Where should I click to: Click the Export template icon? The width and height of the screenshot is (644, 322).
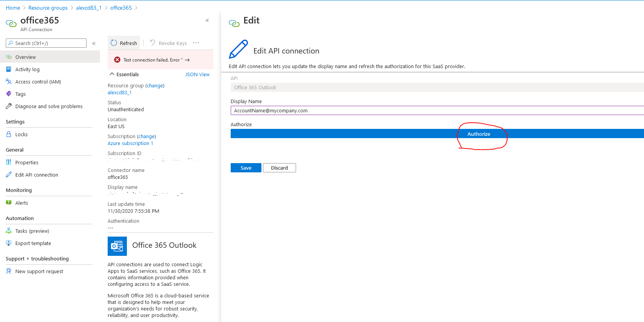[x=8, y=243]
